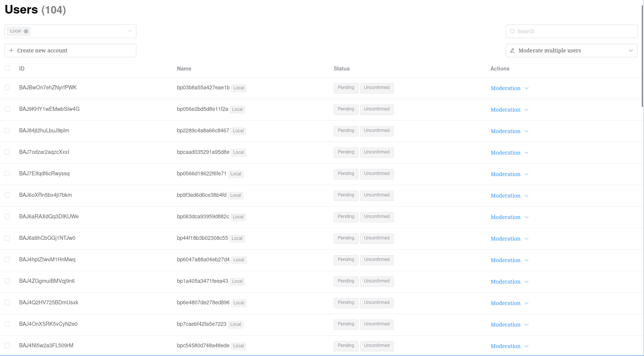Click the plus icon for new account
This screenshot has height=356, width=644.
click(11, 51)
